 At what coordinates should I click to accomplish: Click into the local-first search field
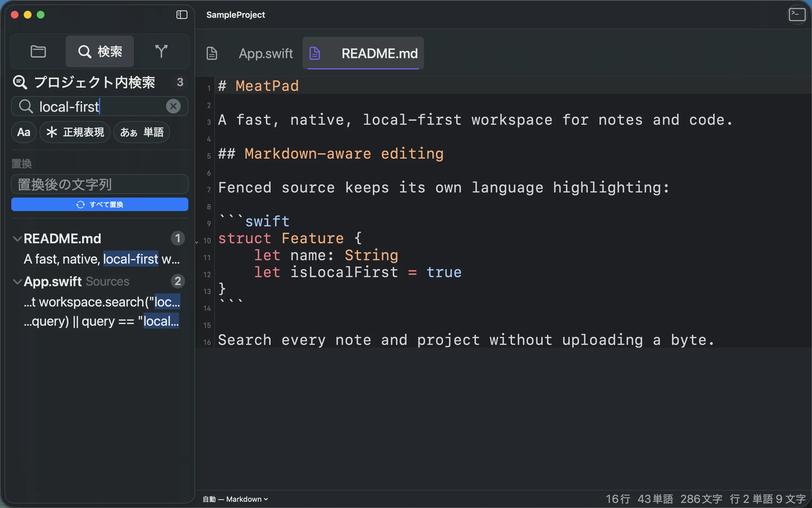pyautogui.click(x=100, y=106)
